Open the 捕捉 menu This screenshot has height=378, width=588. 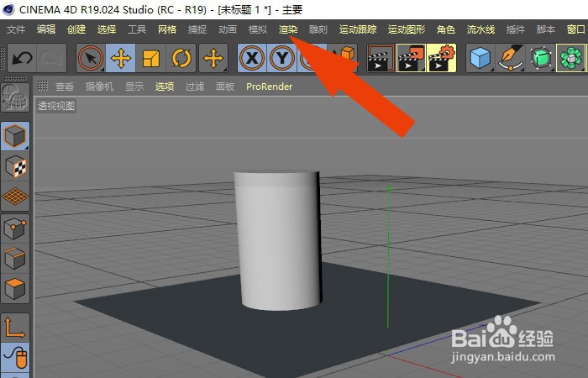click(x=197, y=29)
